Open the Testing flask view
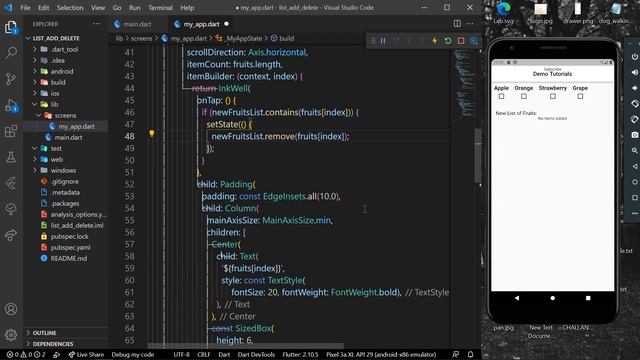This screenshot has width=640, height=360. coord(11,157)
